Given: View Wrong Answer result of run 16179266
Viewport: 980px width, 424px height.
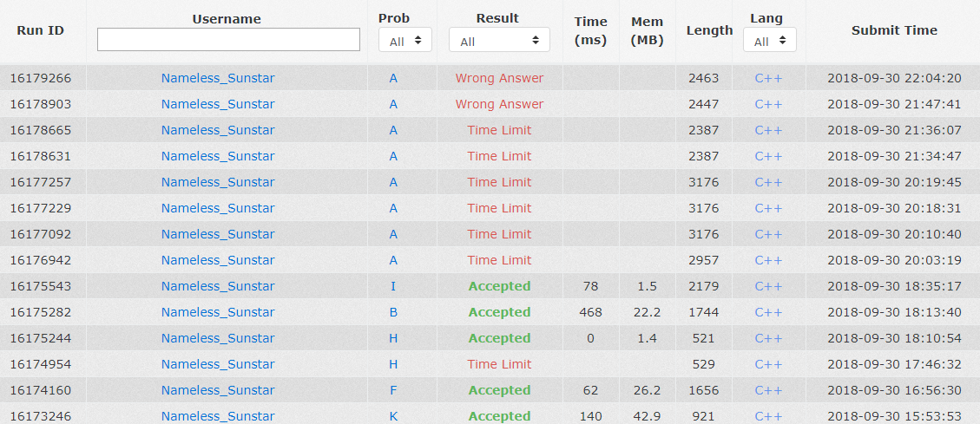Looking at the screenshot, I should point(499,78).
